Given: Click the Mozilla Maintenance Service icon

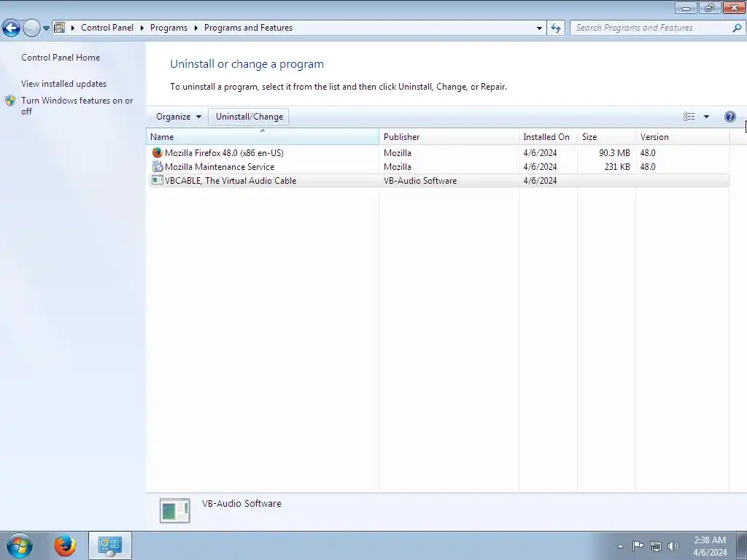Looking at the screenshot, I should (x=158, y=166).
